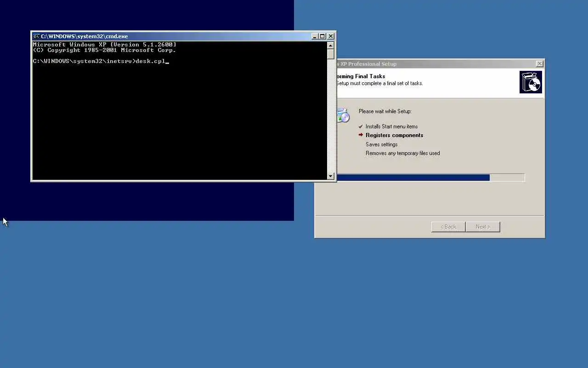The height and width of the screenshot is (368, 588).
Task: Click the typed desk.cpl command text
Action: pyautogui.click(x=150, y=61)
